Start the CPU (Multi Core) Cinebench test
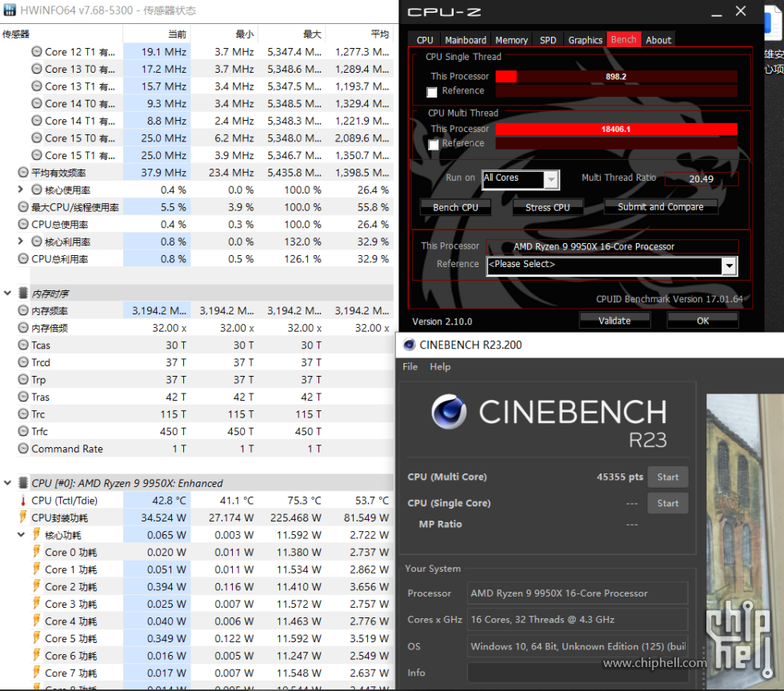Screen dimensions: 784x691 (x=667, y=477)
